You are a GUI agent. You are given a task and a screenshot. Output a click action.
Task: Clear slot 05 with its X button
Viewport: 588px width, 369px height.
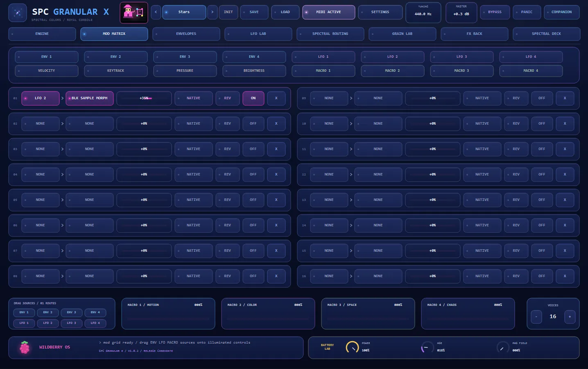[x=276, y=200]
